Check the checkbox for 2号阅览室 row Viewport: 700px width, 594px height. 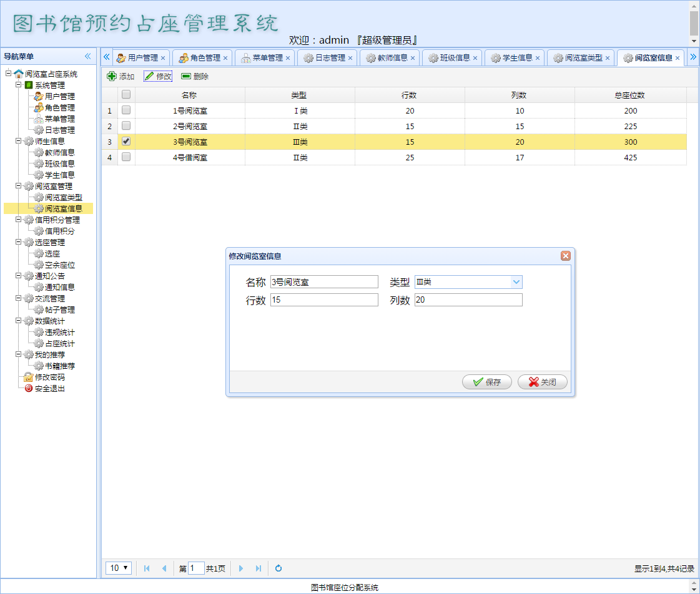click(x=126, y=125)
